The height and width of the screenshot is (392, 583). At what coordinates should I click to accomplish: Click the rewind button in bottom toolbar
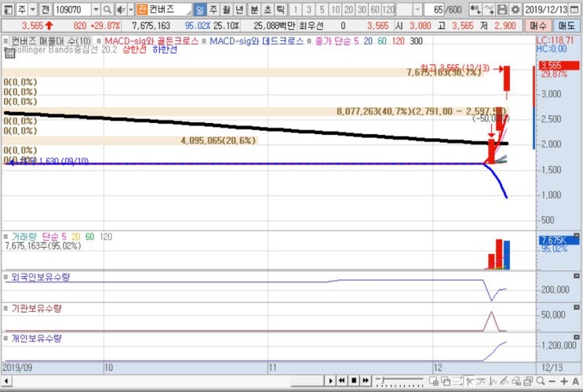[342, 381]
